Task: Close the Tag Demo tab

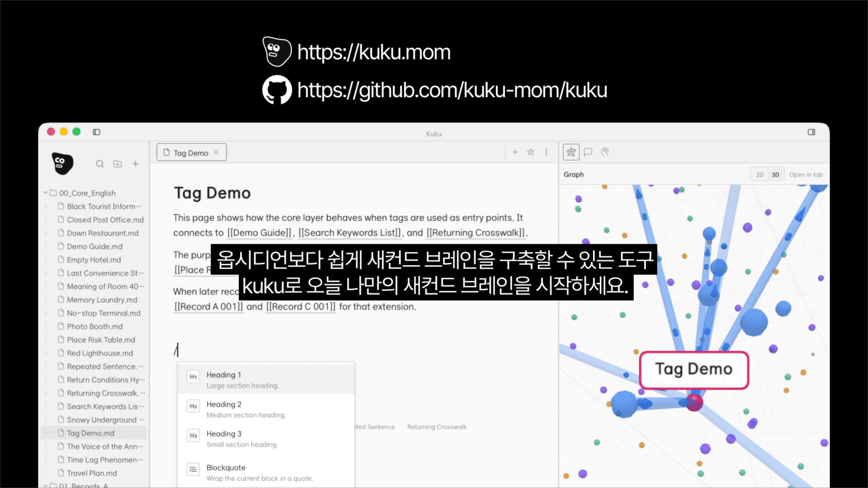Action: pos(216,152)
